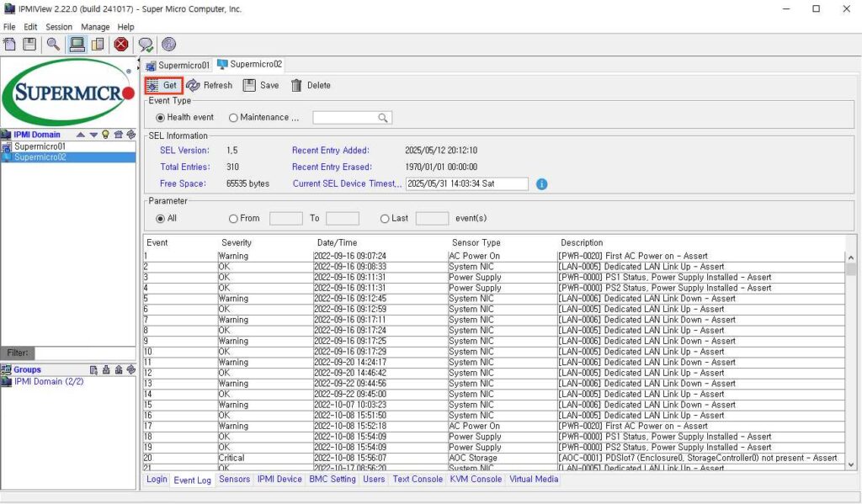The image size is (862, 504).
Task: Click the Delete trash button
Action: [x=311, y=85]
